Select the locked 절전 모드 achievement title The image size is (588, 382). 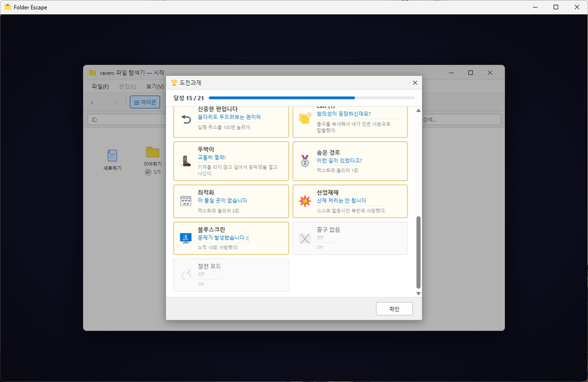209,266
